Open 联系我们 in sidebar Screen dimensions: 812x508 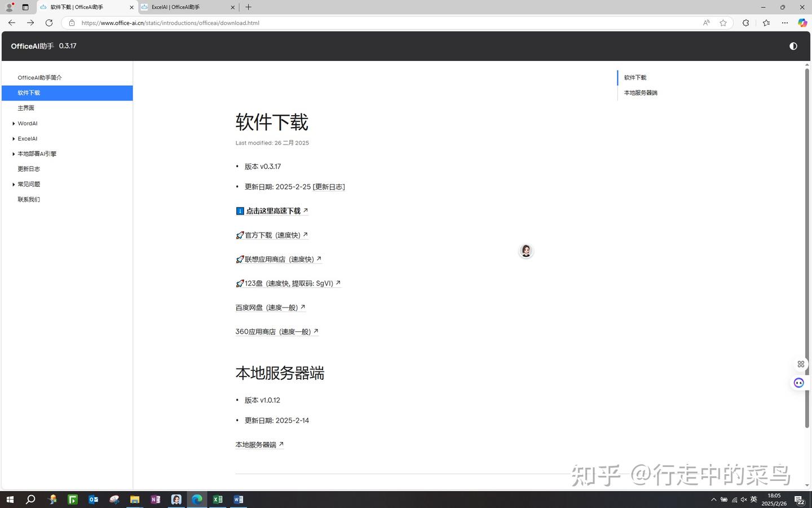coord(29,199)
